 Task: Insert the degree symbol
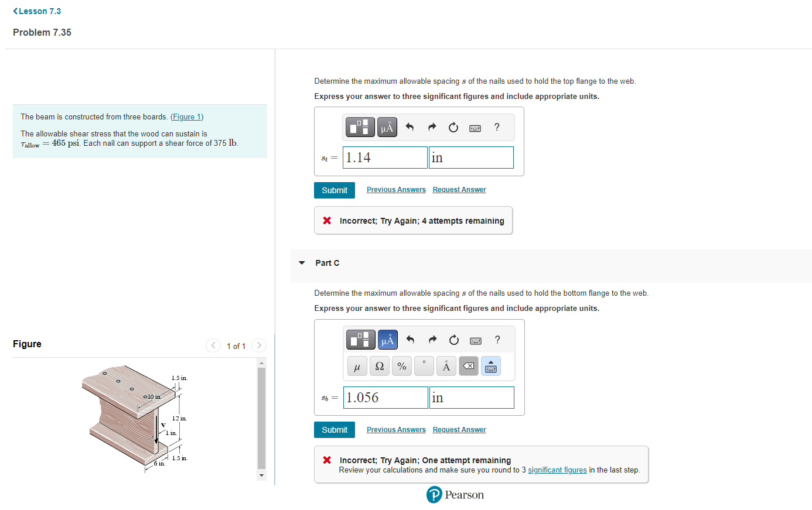click(424, 366)
